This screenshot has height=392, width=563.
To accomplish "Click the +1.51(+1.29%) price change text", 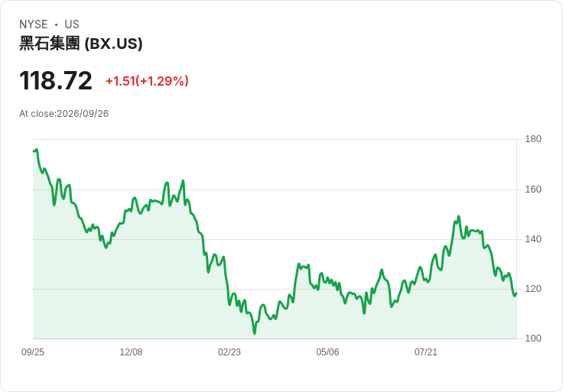I will click(147, 81).
